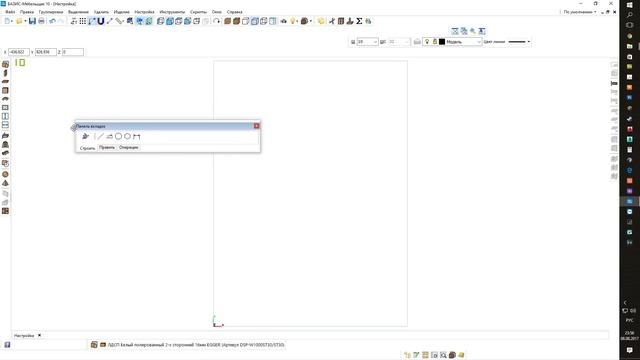Click the Y coordinate input field
Viewport: 640px width, 360px height.
tap(46, 52)
